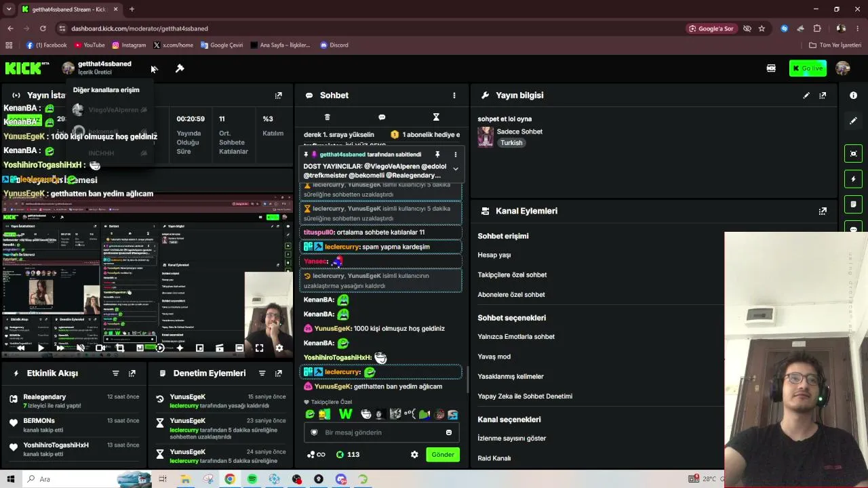Image resolution: width=868 pixels, height=488 pixels.
Task: Click the taskbar search box Ara
Action: tap(87, 479)
